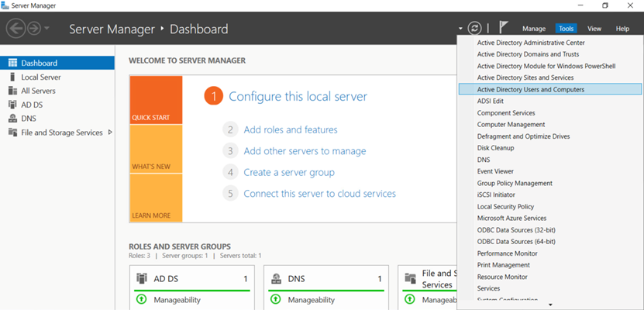Click the DNS icon in sidebar
The width and height of the screenshot is (644, 310).
pos(12,119)
